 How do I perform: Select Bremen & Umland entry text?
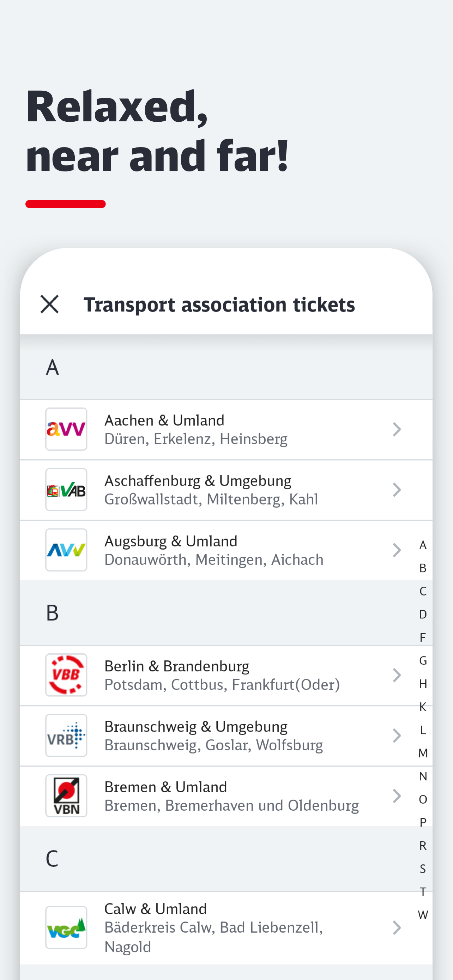pos(231,796)
